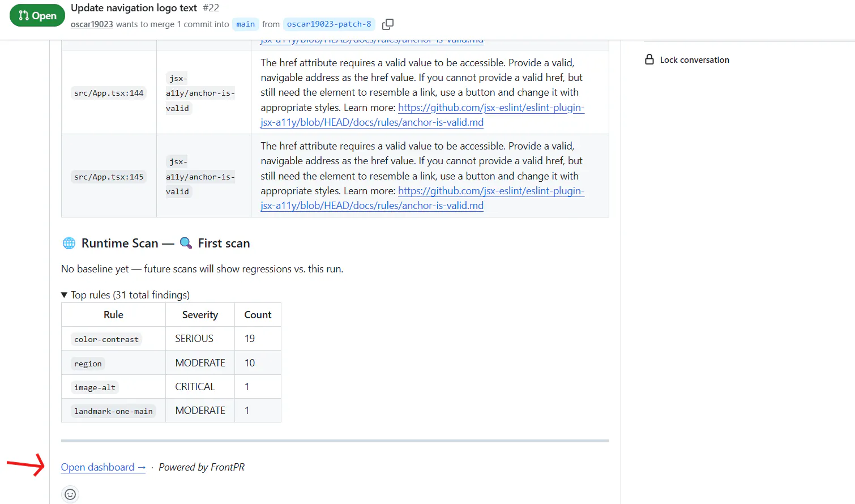The width and height of the screenshot is (855, 504).
Task: Click the No baseline yet message
Action: [202, 269]
